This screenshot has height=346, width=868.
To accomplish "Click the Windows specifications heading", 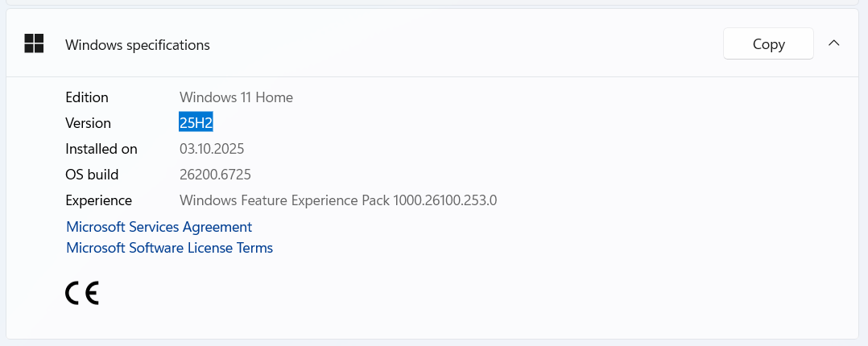I will (137, 45).
